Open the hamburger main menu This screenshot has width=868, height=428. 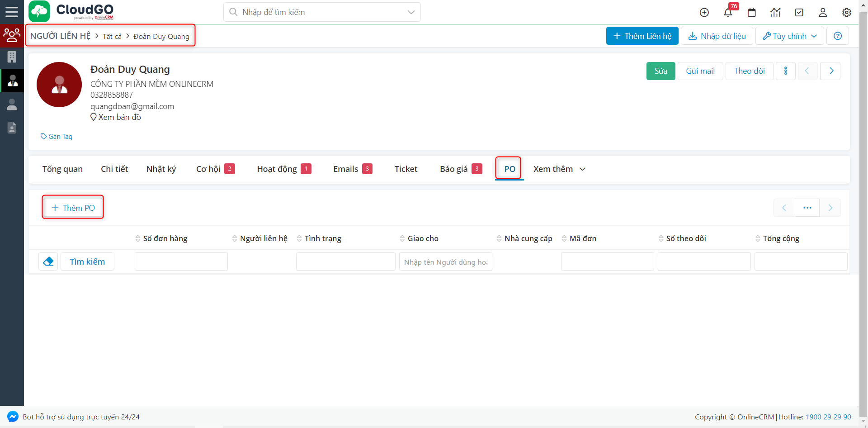click(x=12, y=12)
